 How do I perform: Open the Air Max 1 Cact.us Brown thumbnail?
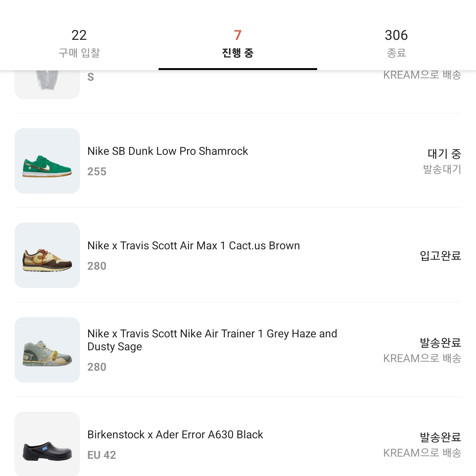(47, 255)
